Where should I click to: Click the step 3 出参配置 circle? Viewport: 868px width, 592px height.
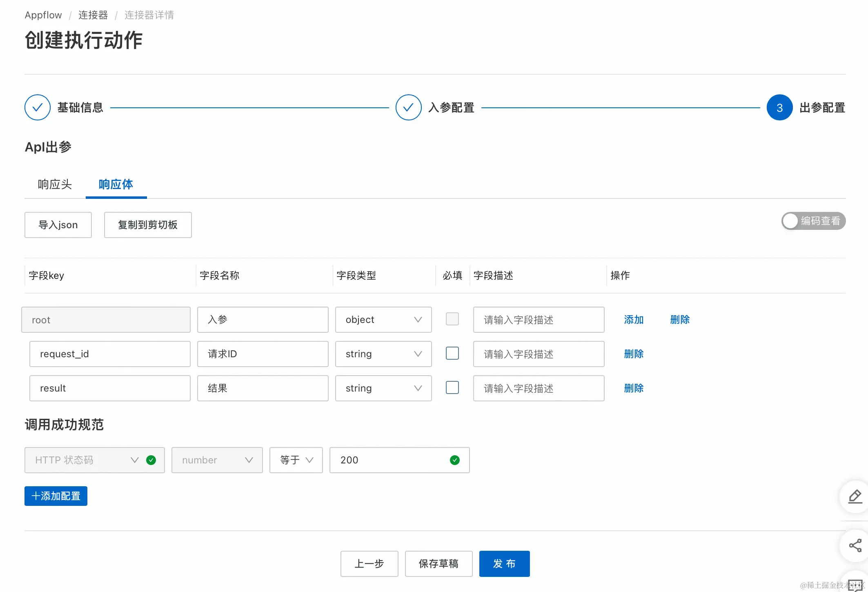coord(779,107)
